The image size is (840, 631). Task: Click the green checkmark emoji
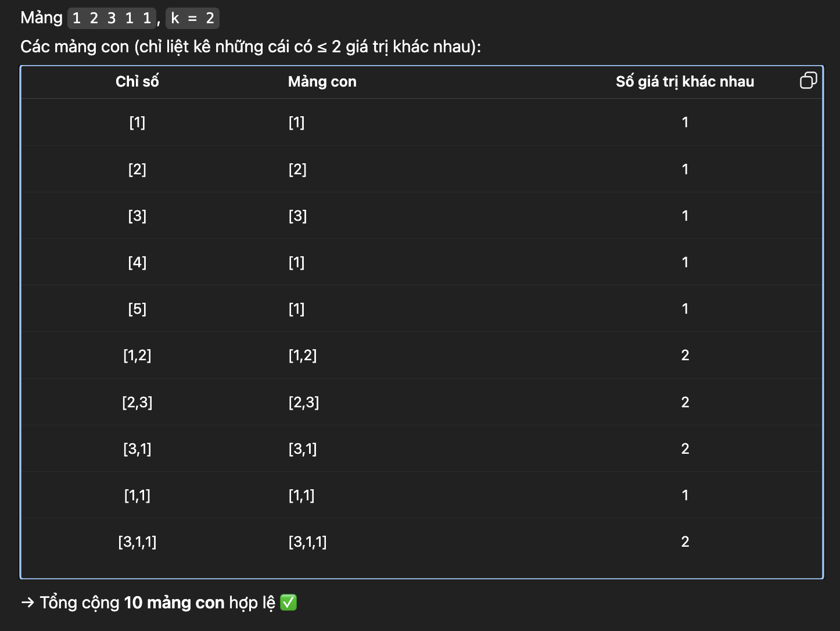pos(288,603)
